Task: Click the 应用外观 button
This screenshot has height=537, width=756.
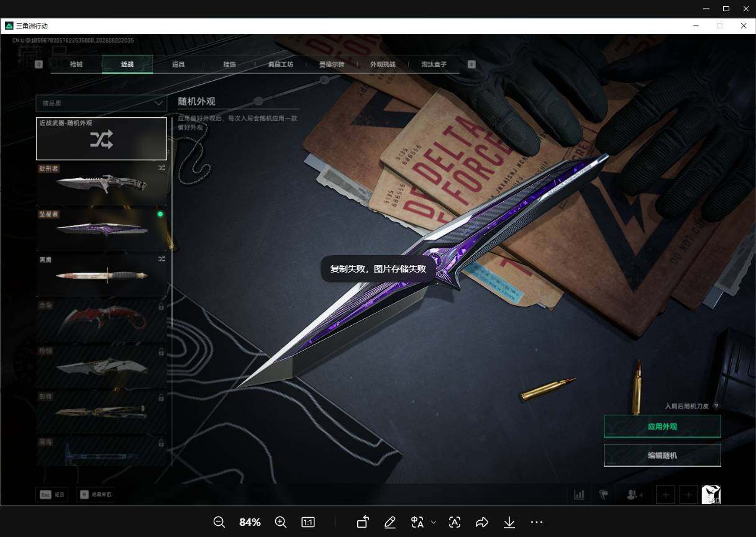Action: 662,426
